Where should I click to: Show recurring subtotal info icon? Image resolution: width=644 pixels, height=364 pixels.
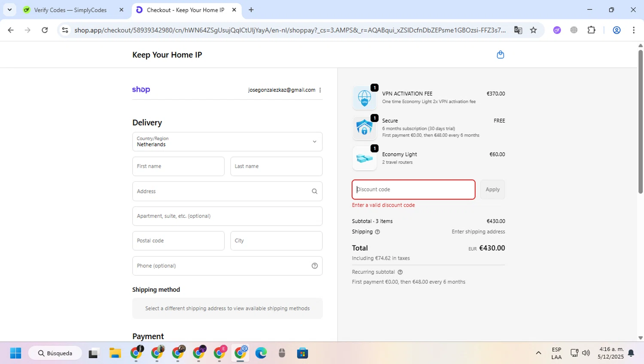click(x=400, y=272)
